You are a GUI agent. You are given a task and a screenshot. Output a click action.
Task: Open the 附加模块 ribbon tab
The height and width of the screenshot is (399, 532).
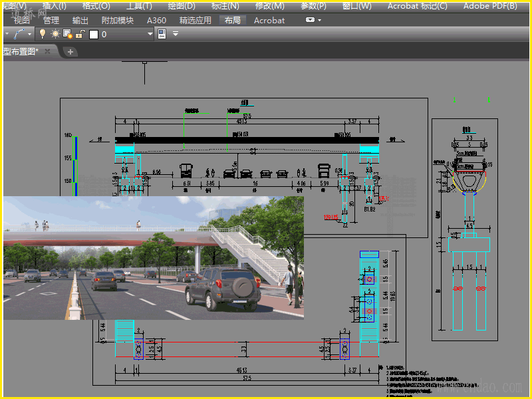coord(118,20)
